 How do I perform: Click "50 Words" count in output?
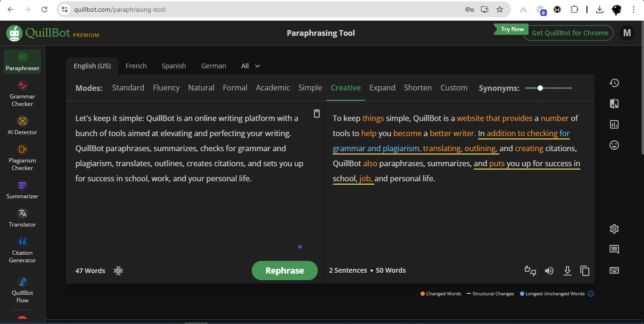[391, 270]
